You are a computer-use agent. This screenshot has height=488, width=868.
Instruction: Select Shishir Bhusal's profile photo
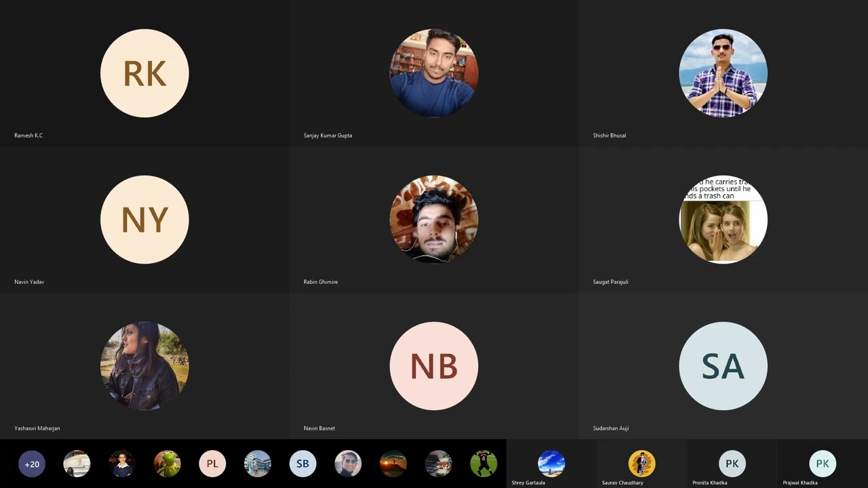723,73
